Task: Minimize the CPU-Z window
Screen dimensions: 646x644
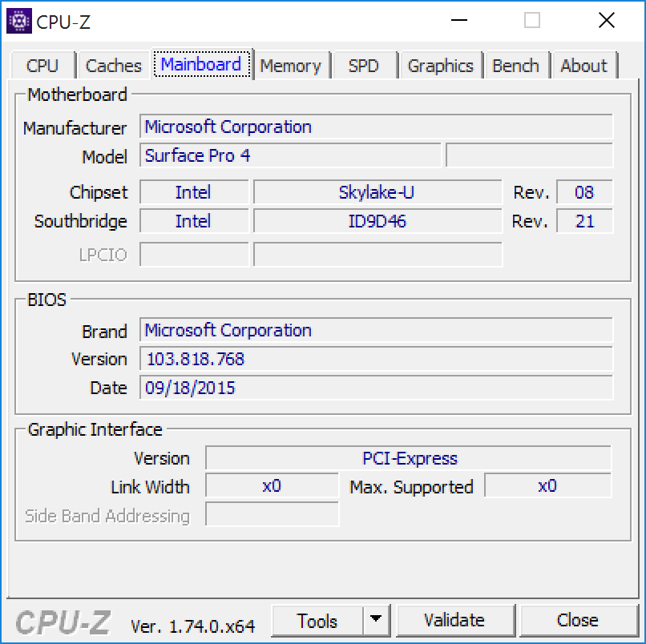Action: coord(458,21)
